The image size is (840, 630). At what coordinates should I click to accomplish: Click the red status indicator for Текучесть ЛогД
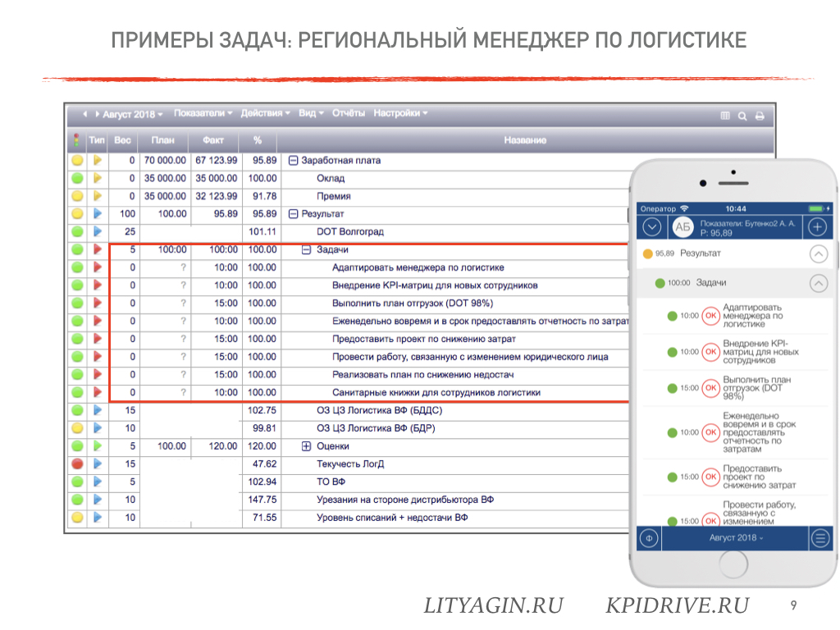point(77,464)
